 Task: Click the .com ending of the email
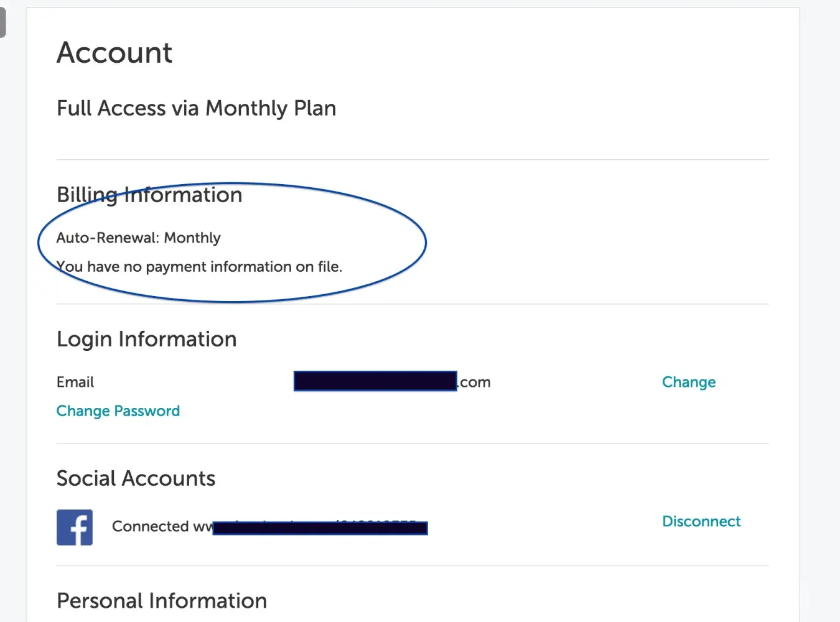tap(475, 382)
